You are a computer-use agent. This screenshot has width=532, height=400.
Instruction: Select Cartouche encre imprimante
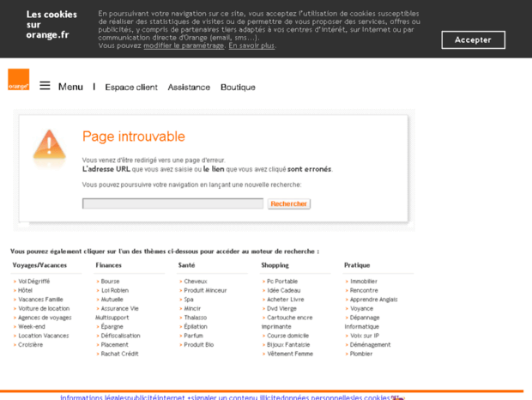[x=287, y=322]
